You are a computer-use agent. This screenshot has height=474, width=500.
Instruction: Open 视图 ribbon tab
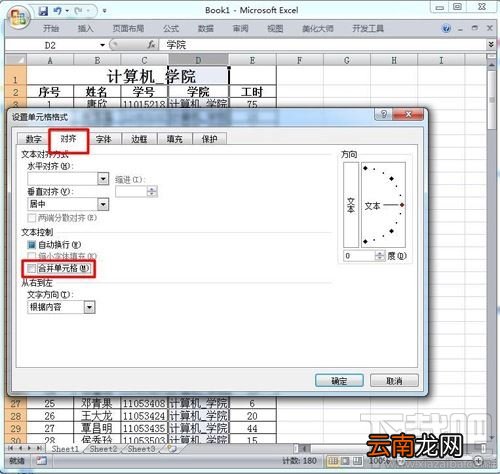click(x=275, y=29)
